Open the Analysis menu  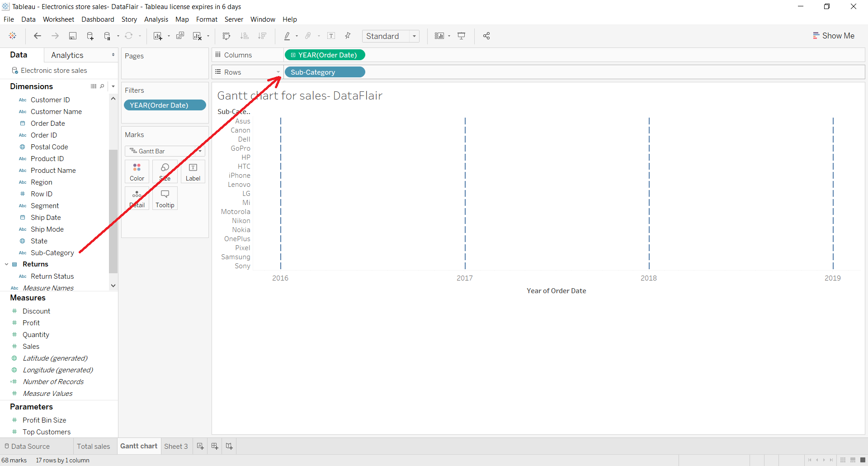pos(156,19)
